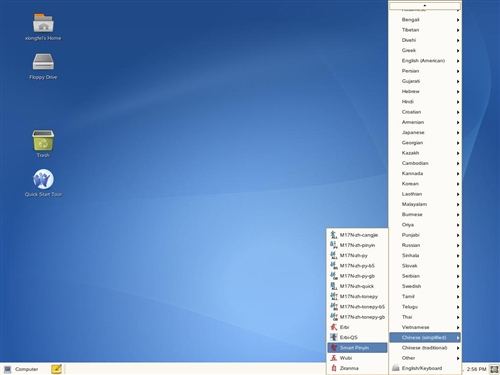Screen dimensions: 500x375
Task: Expand the Korean language submenu
Action: 425,184
